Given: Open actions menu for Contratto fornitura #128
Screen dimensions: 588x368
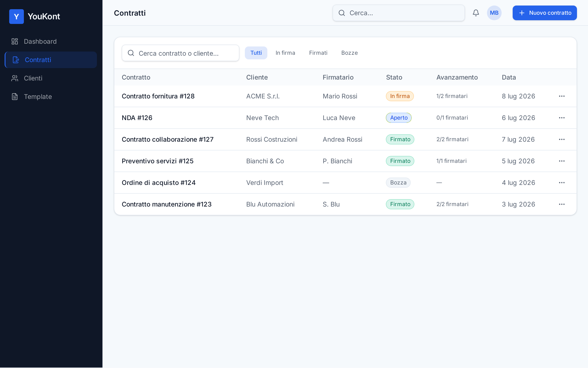Looking at the screenshot, I should [x=562, y=96].
